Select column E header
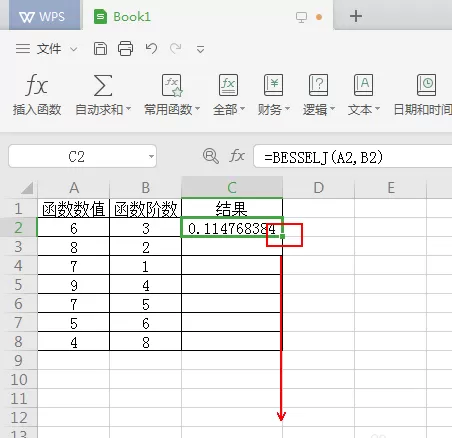The width and height of the screenshot is (452, 438). (x=391, y=188)
